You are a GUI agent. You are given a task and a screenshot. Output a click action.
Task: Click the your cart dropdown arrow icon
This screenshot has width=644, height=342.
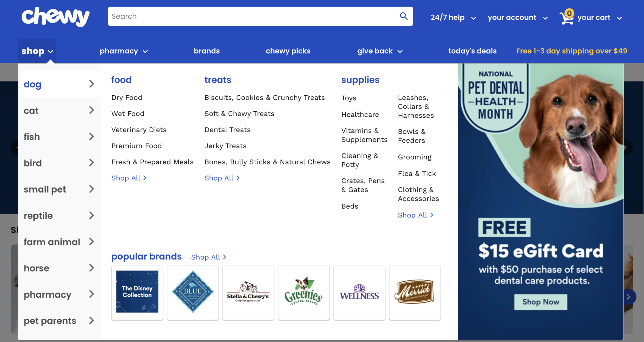coord(620,18)
